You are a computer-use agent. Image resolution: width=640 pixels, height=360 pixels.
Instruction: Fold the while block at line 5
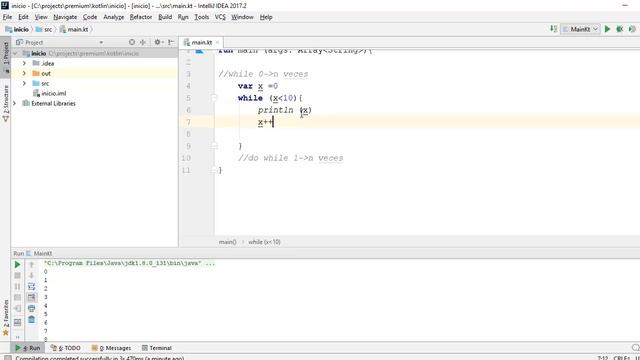[214, 98]
